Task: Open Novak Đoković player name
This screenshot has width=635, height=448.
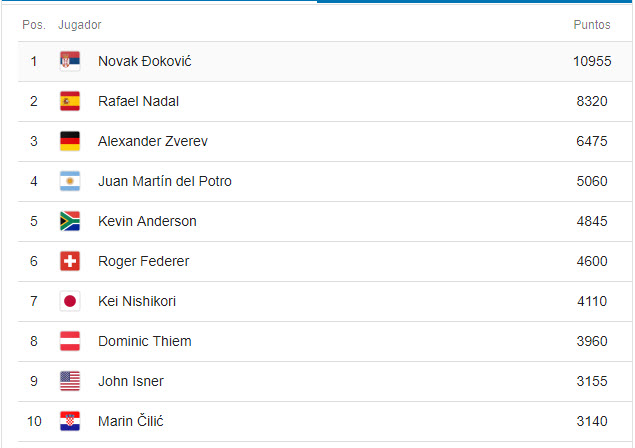Action: 145,61
